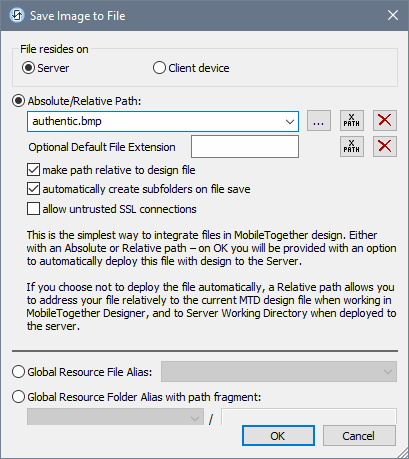
Task: Select Global Resource Folder Alias with path fragment
Action: 19,397
